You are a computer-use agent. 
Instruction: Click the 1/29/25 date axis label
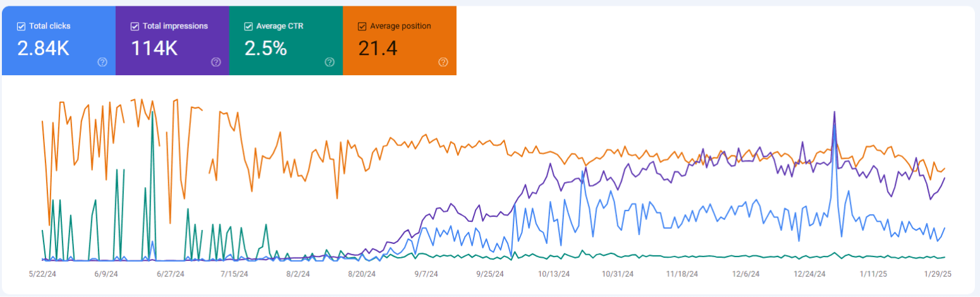[937, 274]
